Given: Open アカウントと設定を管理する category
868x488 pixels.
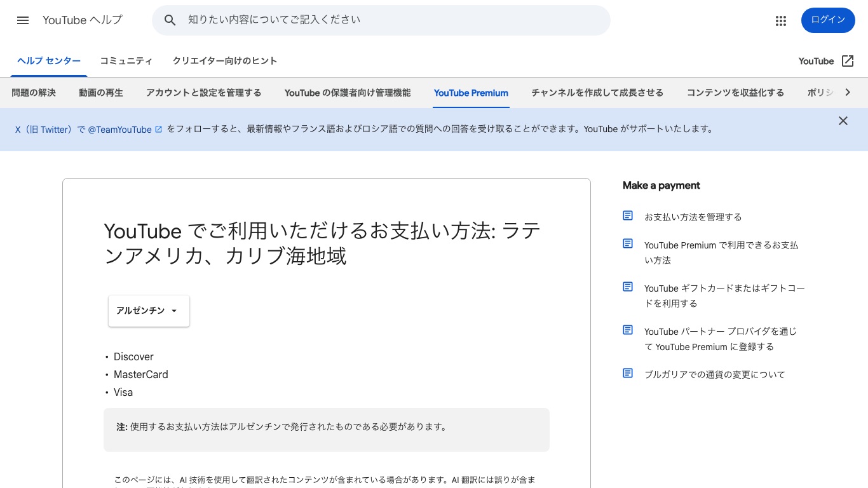Looking at the screenshot, I should point(203,93).
